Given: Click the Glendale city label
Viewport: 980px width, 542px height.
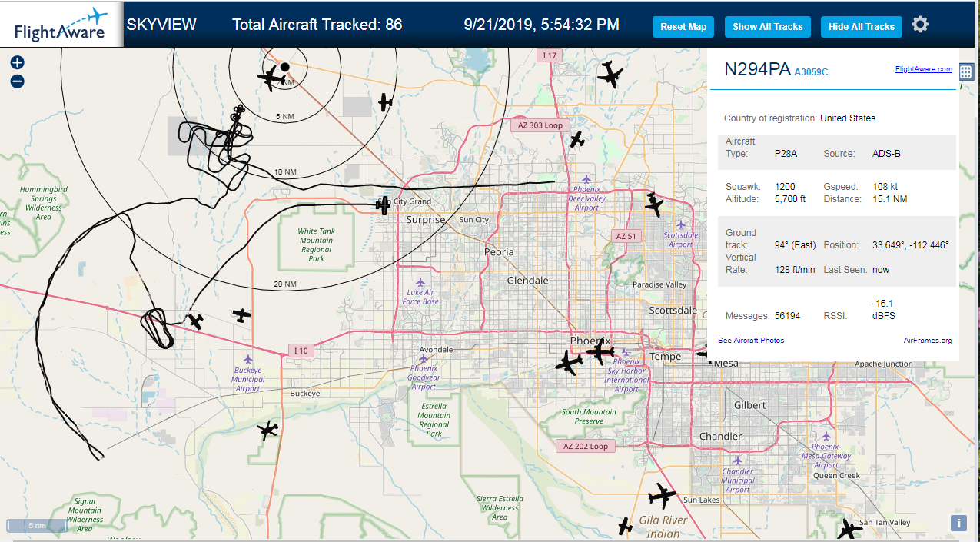Looking at the screenshot, I should coord(528,281).
